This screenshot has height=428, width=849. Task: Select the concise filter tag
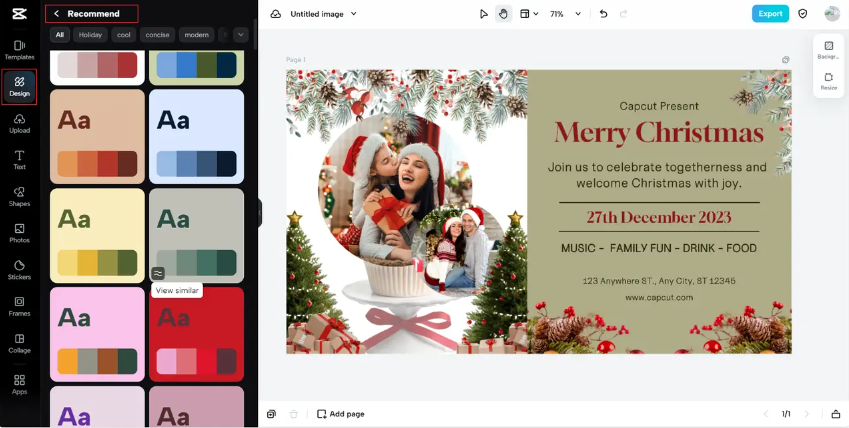158,35
